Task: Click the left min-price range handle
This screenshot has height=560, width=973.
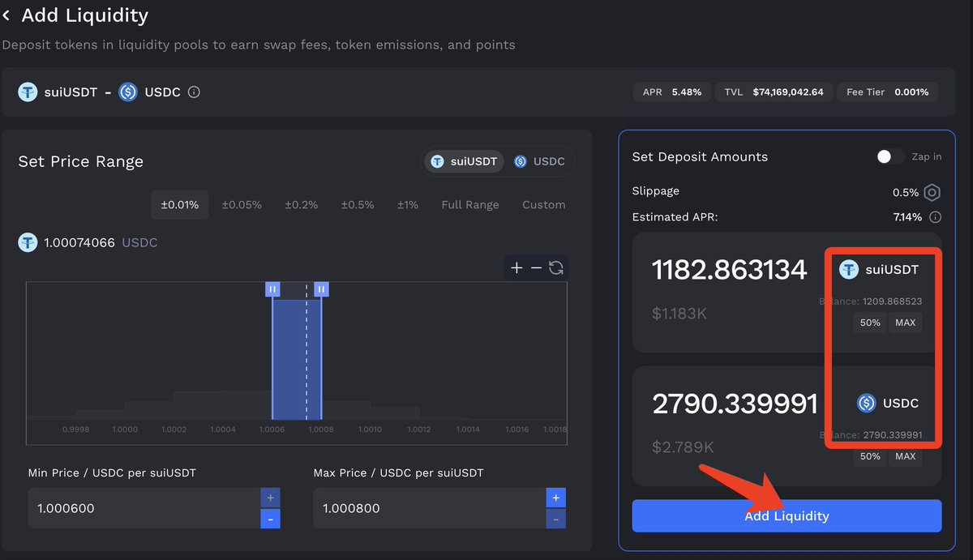Action: [272, 289]
